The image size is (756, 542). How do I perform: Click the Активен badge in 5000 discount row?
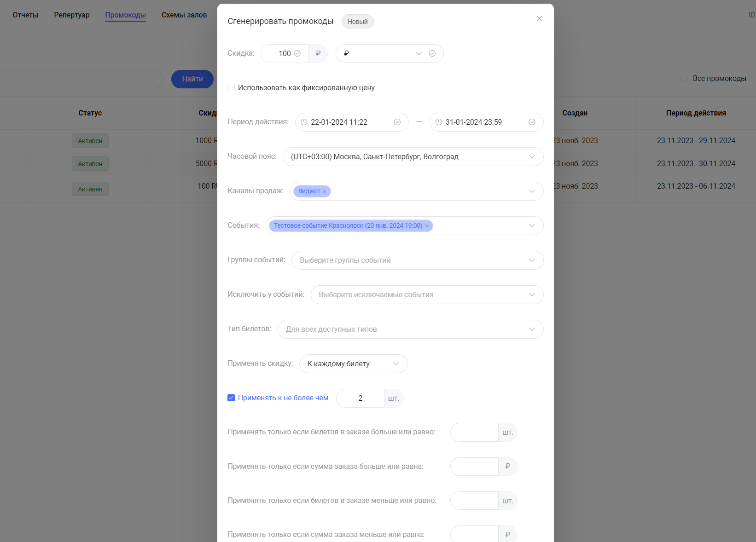[x=90, y=164]
